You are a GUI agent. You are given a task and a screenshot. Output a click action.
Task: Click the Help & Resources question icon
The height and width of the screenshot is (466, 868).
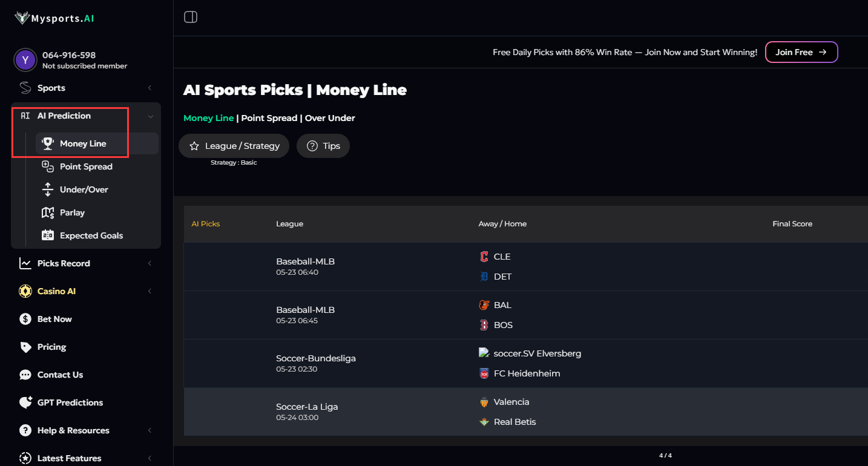click(x=25, y=430)
